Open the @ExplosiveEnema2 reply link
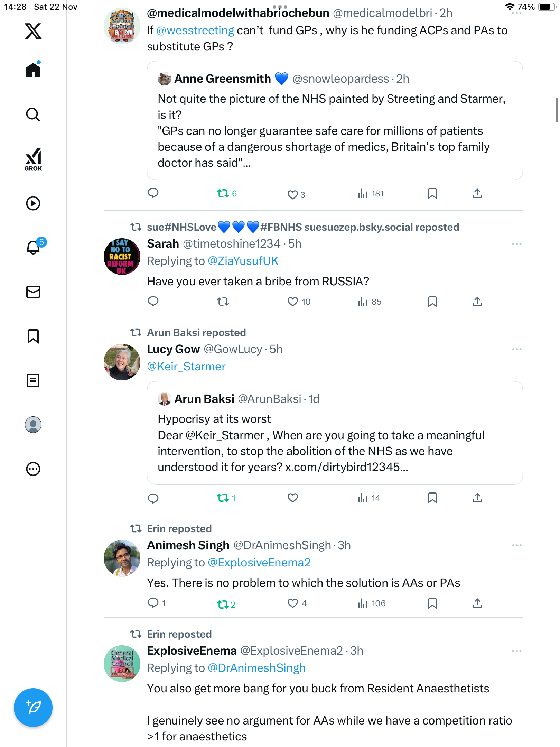This screenshot has width=560, height=747. point(259,562)
